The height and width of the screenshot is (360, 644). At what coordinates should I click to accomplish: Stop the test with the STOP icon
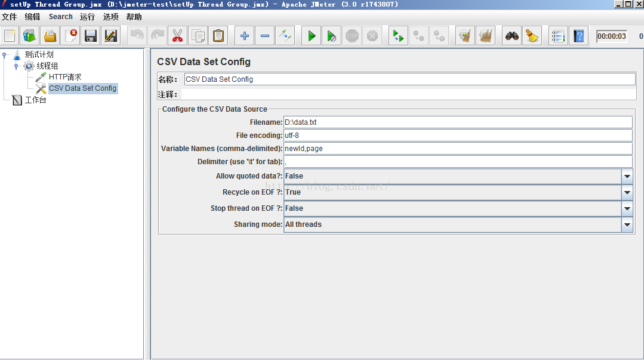tap(352, 36)
